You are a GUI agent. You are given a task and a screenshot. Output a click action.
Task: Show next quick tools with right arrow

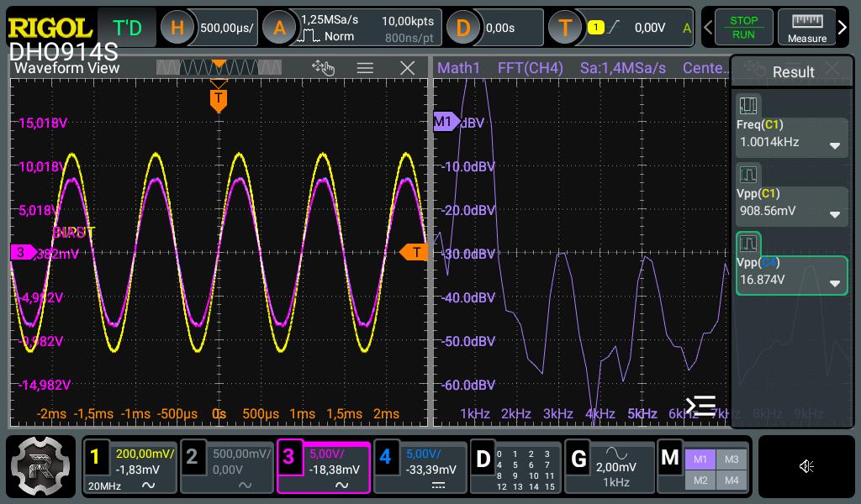tap(843, 27)
